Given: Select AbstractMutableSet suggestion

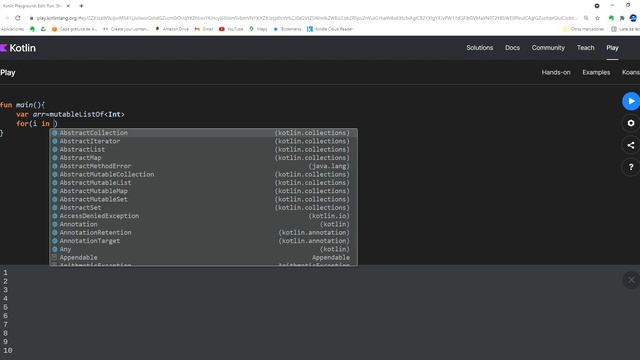Looking at the screenshot, I should click(203, 199).
